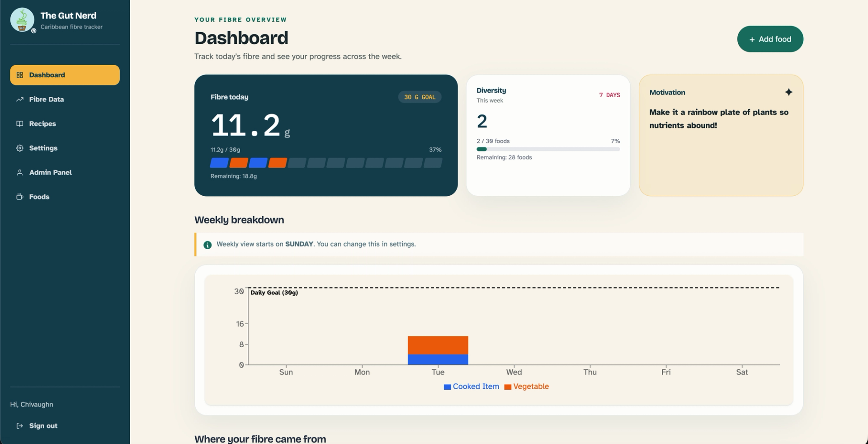Click the Wed label on chart axis
Image resolution: width=868 pixels, height=444 pixels.
tap(514, 372)
